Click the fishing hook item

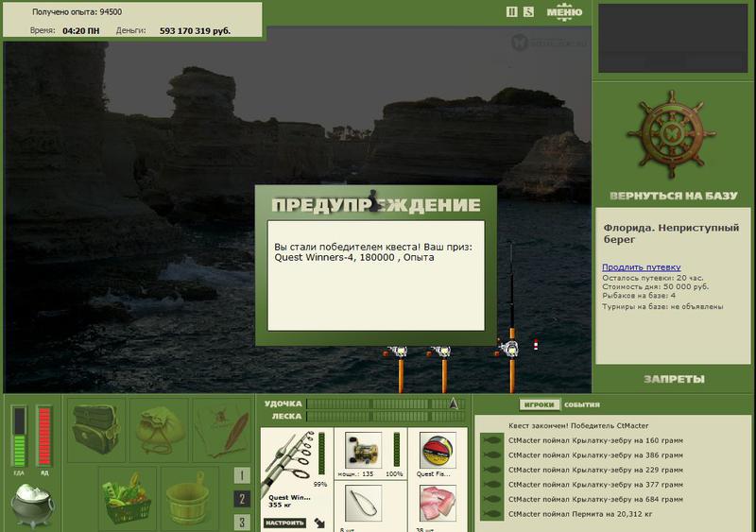pyautogui.click(x=363, y=504)
